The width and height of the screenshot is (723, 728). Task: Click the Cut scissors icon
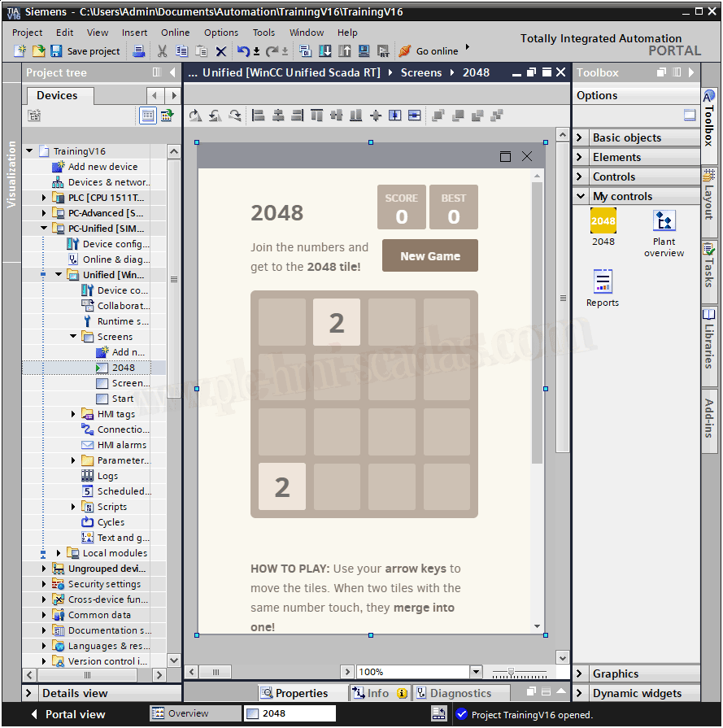(162, 51)
